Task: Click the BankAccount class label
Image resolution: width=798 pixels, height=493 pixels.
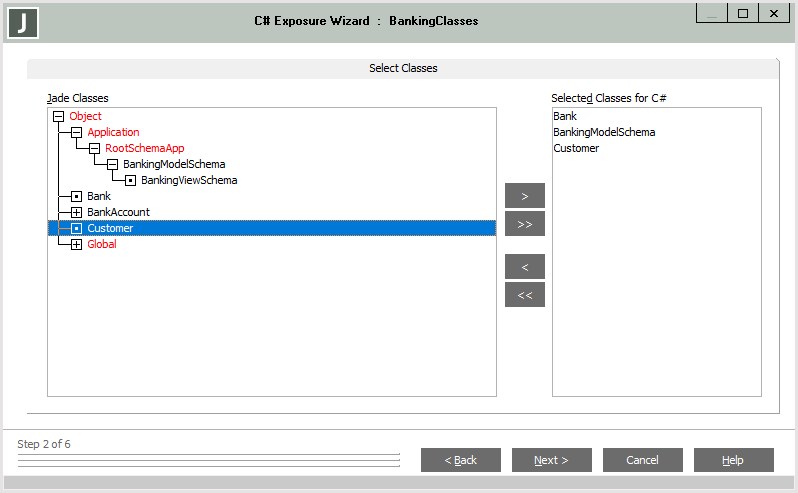Action: pyautogui.click(x=118, y=213)
